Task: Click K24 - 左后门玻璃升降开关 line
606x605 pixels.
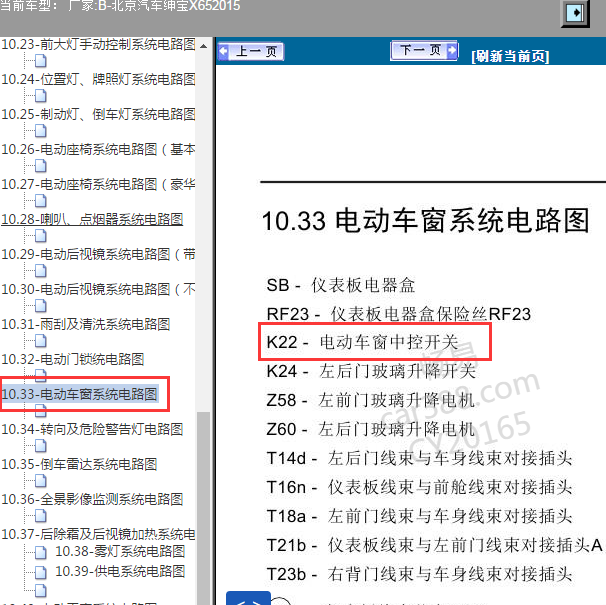Action: (371, 371)
